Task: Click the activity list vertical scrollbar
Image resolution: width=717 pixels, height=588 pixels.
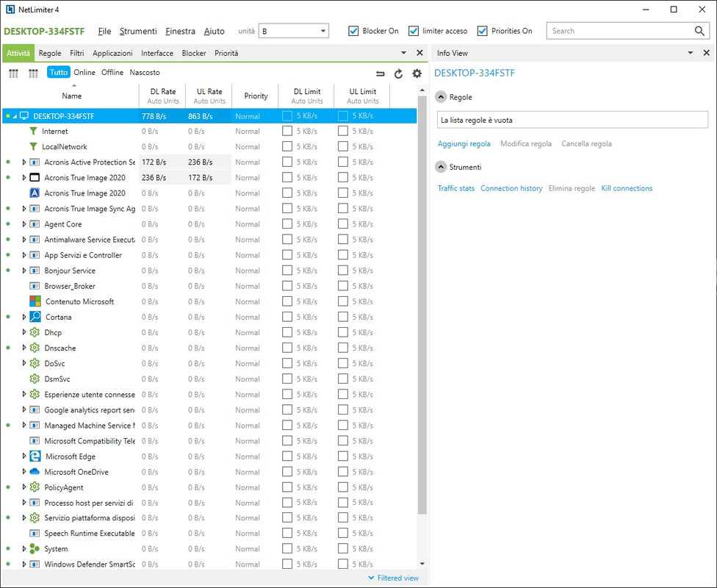Action: 422,304
